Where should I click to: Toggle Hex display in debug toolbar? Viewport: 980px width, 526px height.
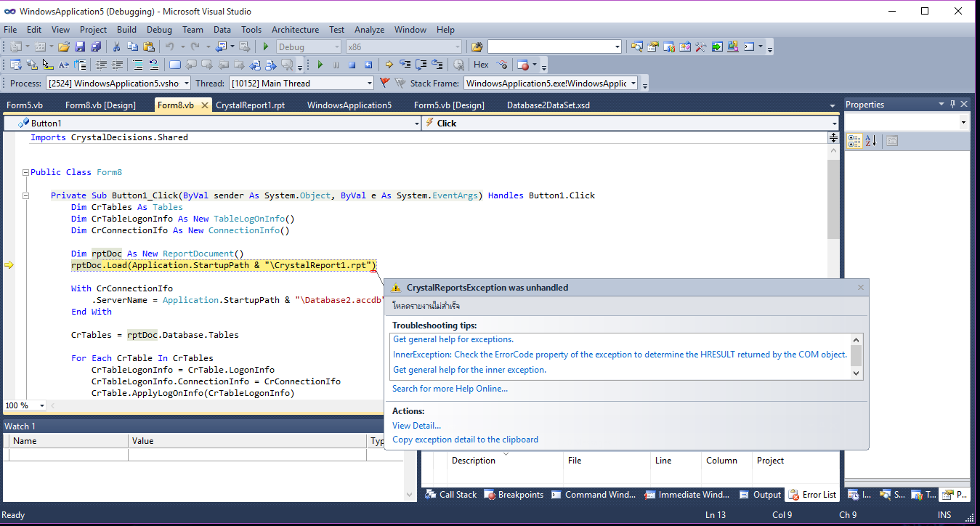[481, 65]
